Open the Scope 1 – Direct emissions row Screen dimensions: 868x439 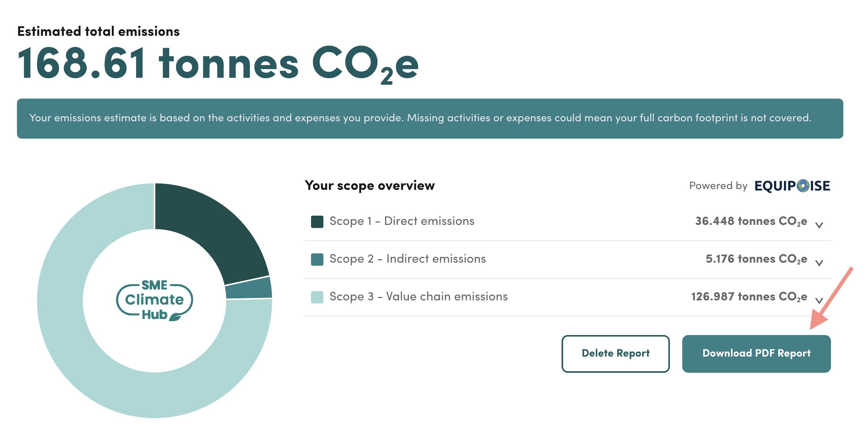(567, 221)
